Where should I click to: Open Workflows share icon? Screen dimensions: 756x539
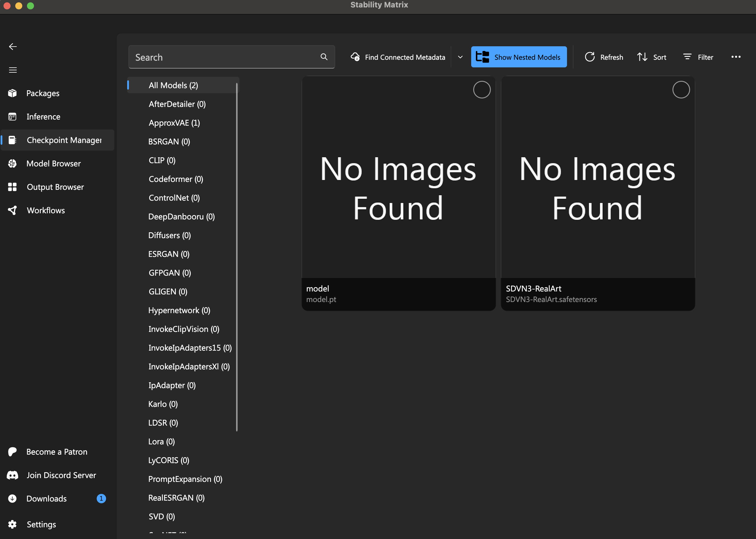pos(13,210)
